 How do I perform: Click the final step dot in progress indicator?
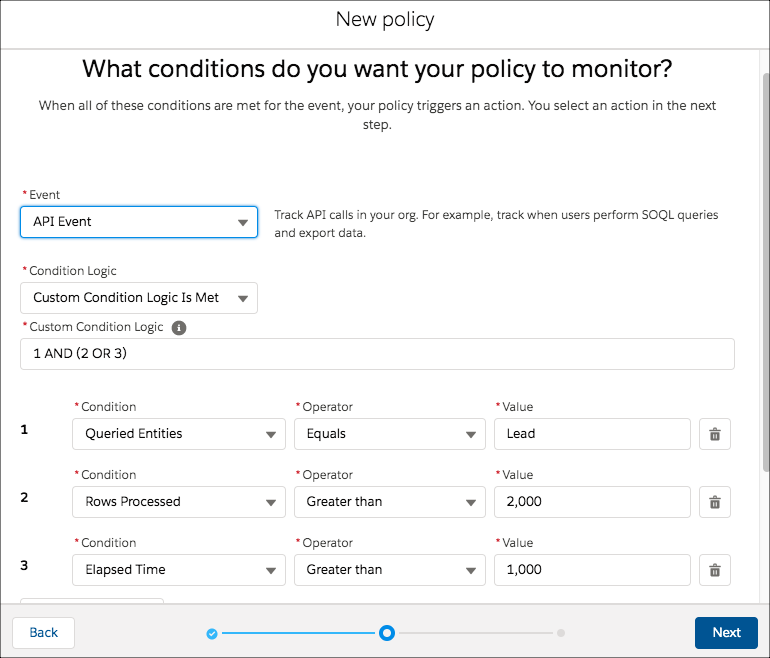(x=561, y=633)
